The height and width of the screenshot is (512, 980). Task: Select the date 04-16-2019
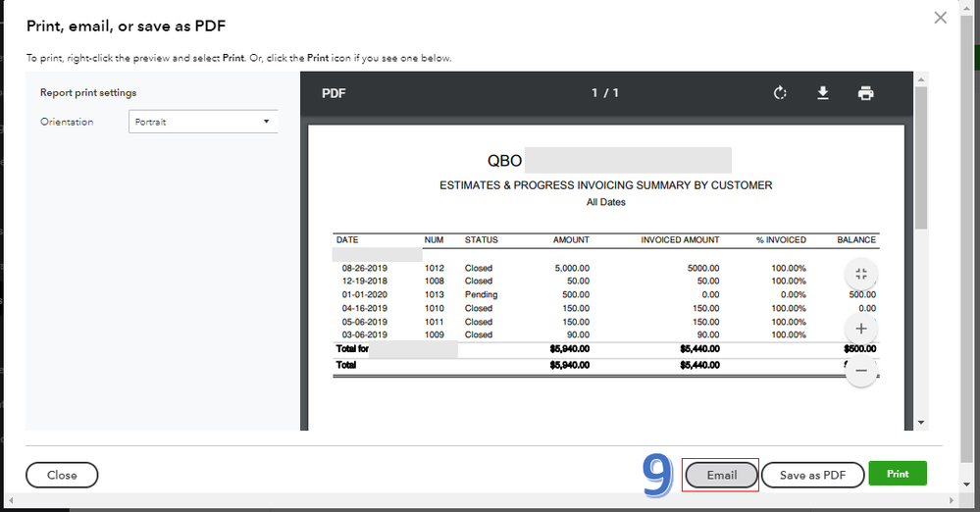click(364, 309)
